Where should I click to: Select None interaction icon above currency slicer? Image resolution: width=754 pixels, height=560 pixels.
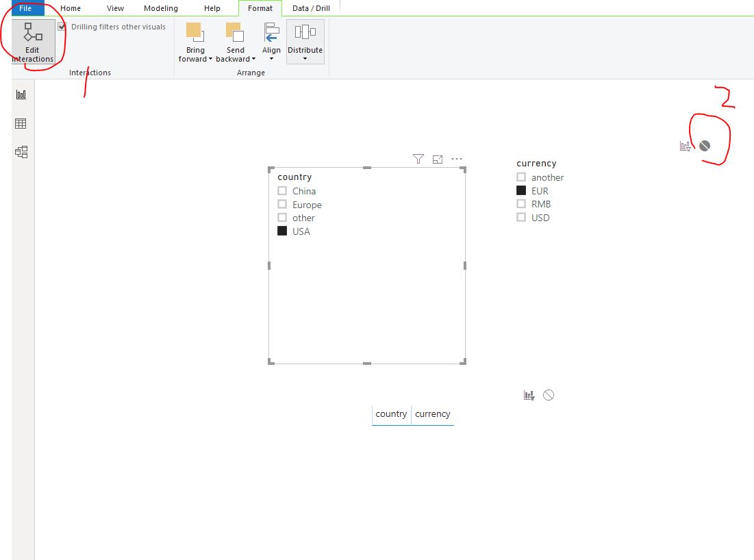coord(705,146)
